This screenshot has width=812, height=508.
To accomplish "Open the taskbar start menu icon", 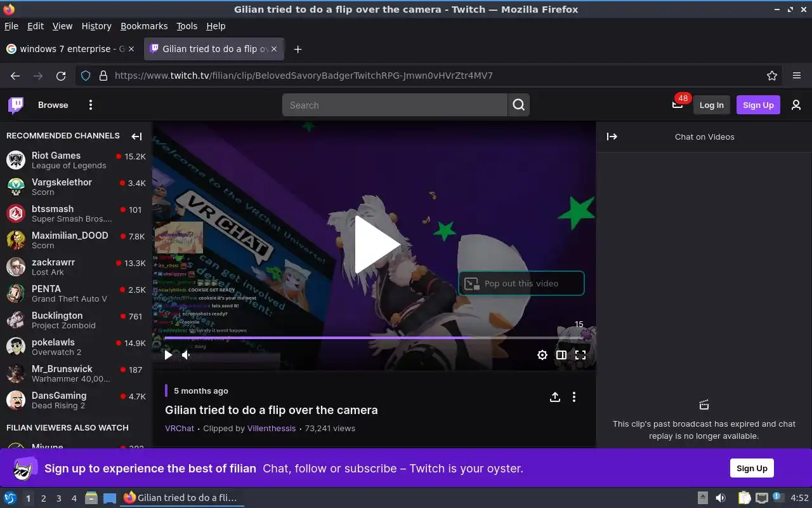I will click(x=10, y=498).
